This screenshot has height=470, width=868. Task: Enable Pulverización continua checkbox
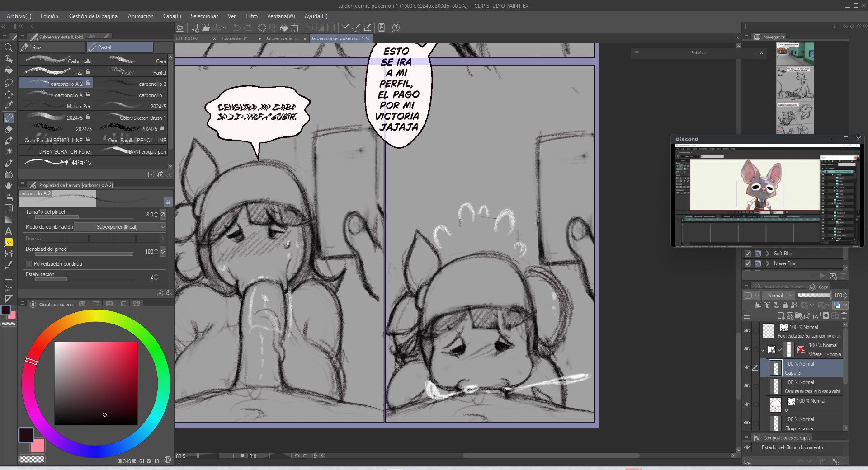[x=29, y=264]
